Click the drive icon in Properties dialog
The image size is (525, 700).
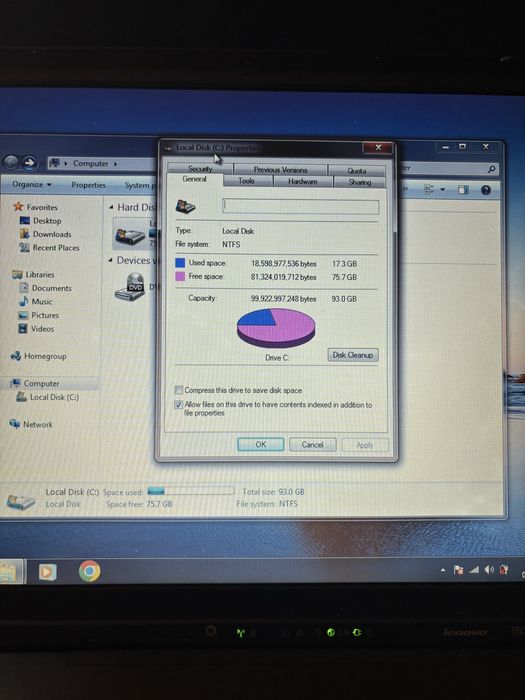point(185,206)
